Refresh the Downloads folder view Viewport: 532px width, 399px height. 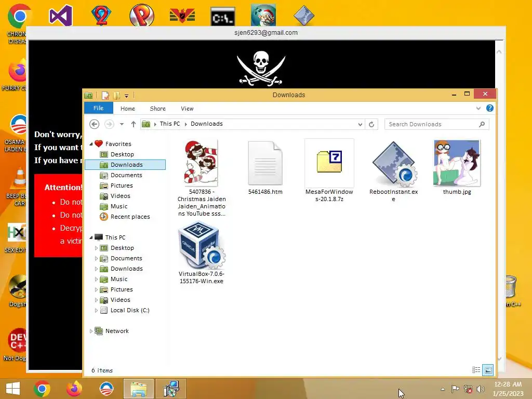[371, 124]
